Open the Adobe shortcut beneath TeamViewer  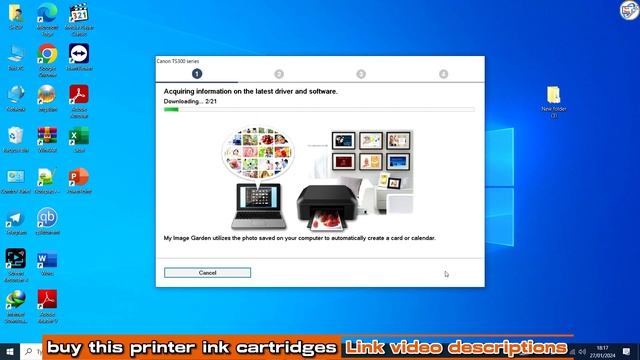coord(79,101)
